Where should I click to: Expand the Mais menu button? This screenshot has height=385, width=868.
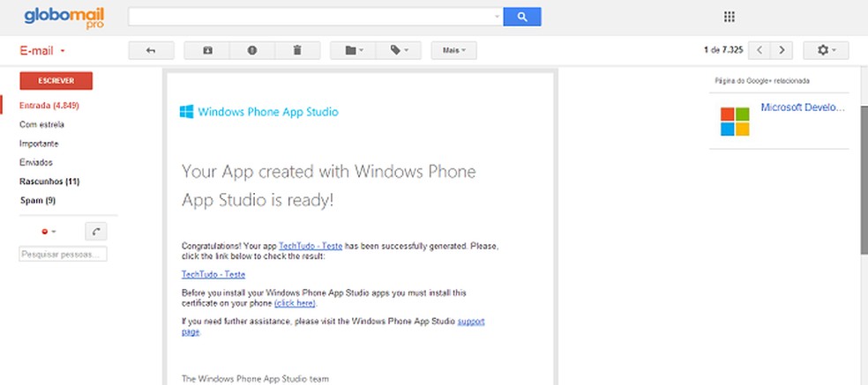pos(454,50)
